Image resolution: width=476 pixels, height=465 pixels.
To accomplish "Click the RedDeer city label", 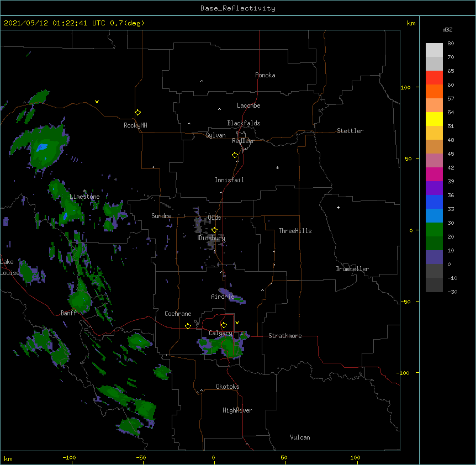I will (x=243, y=141).
